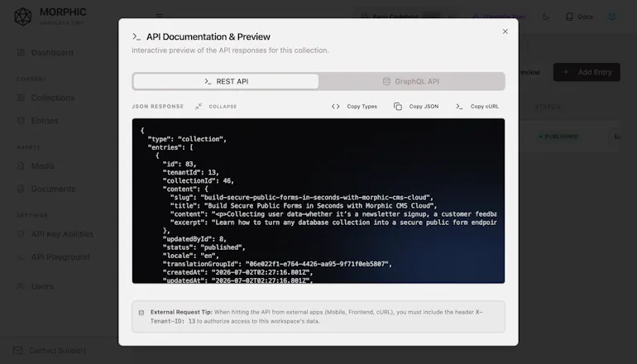The height and width of the screenshot is (364, 637).
Task: Switch to the REST API tab
Action: [226, 81]
